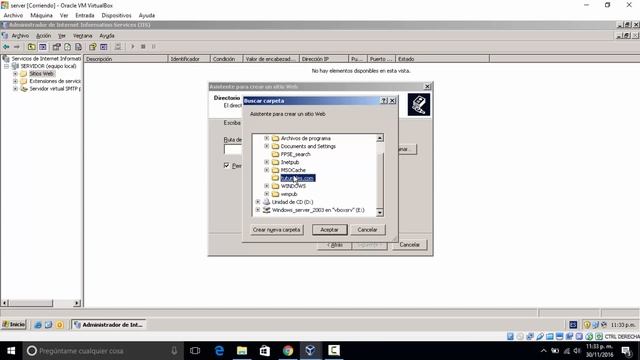The width and height of the screenshot is (640, 360).
Task: Click the folder list scroll-up arrow
Action: tap(380, 138)
